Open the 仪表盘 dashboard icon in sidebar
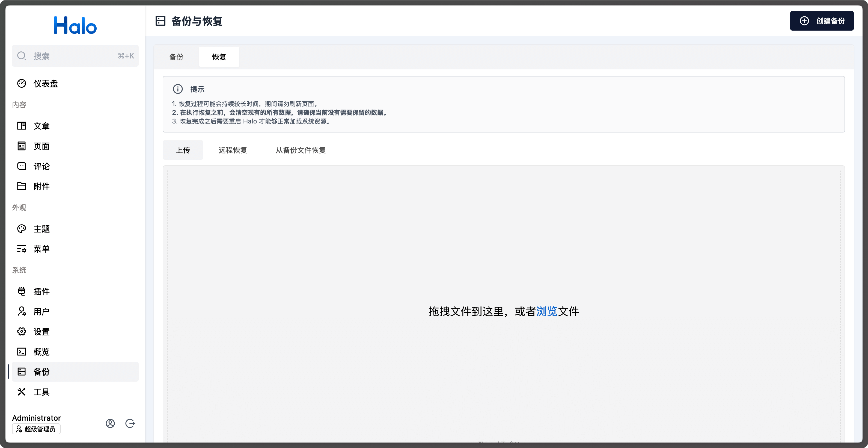 coord(22,83)
